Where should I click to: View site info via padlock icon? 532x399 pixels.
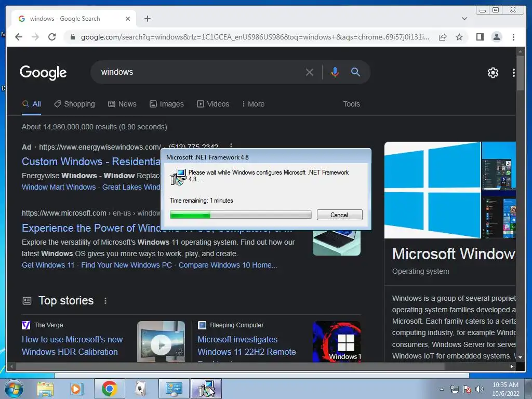coord(72,37)
